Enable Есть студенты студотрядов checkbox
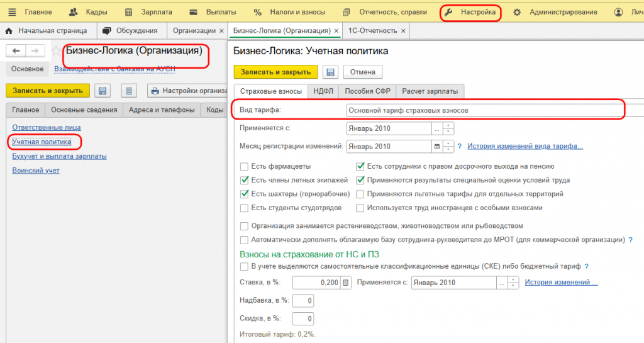644x343 pixels. pyautogui.click(x=245, y=208)
